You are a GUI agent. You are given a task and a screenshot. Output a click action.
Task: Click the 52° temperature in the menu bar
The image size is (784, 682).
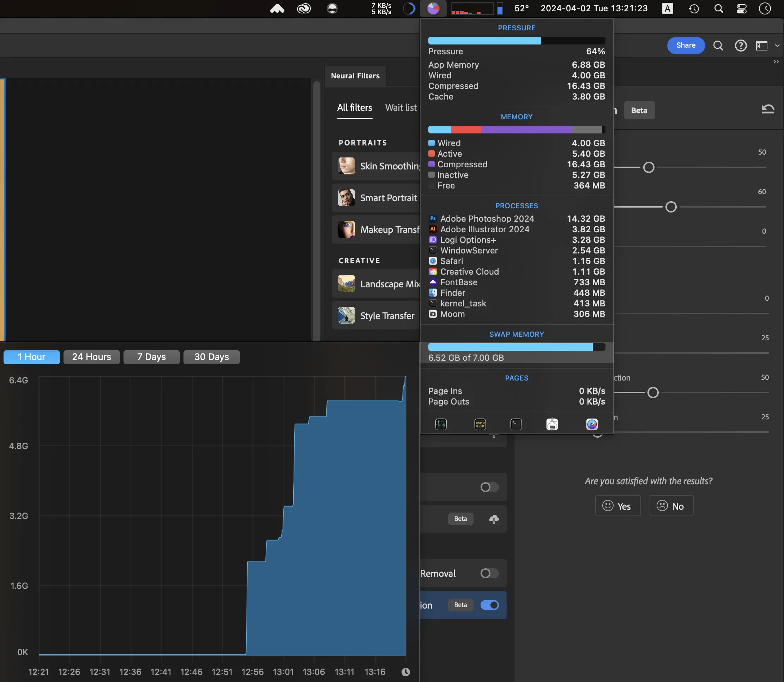521,8
